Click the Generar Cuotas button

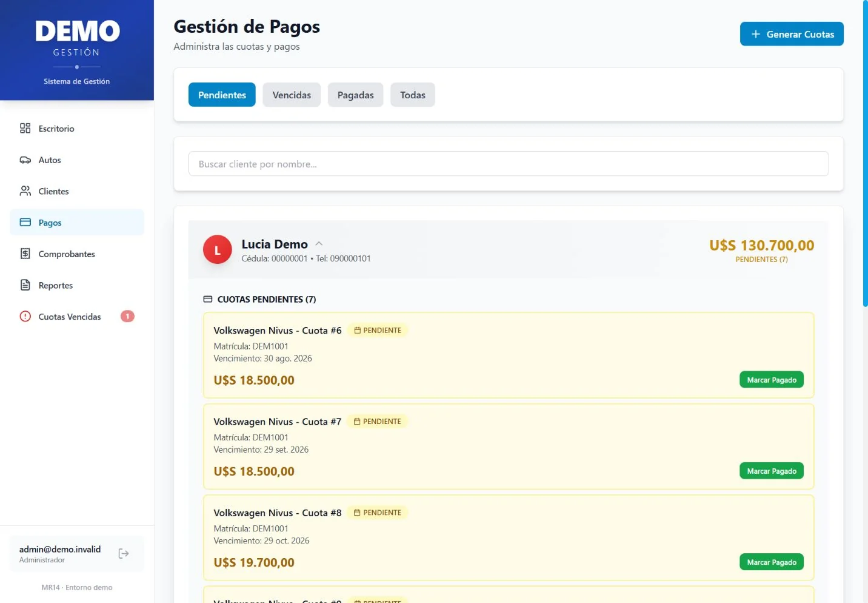[792, 34]
